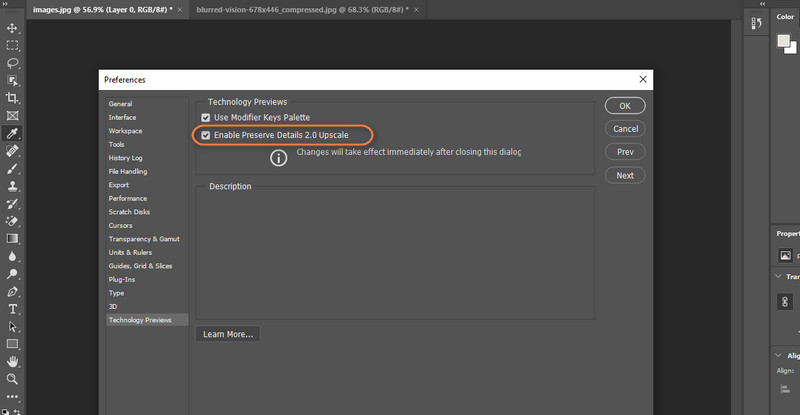Click OK to confirm preferences
This screenshot has height=415, width=800.
click(x=624, y=105)
